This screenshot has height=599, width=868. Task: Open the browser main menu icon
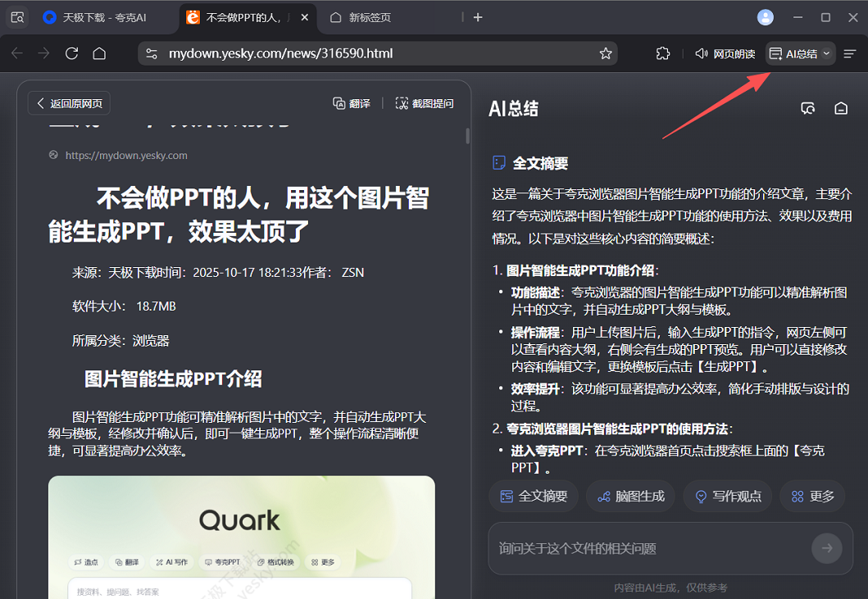tap(850, 54)
